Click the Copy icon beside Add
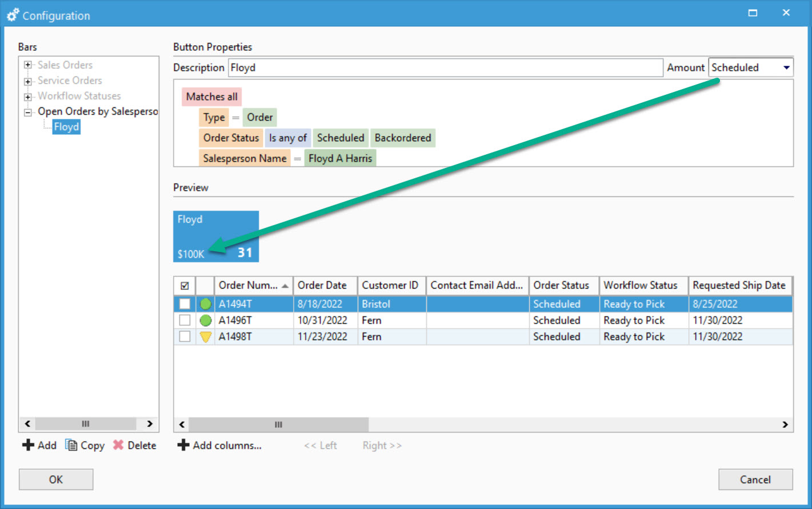The image size is (812, 509). coord(71,445)
